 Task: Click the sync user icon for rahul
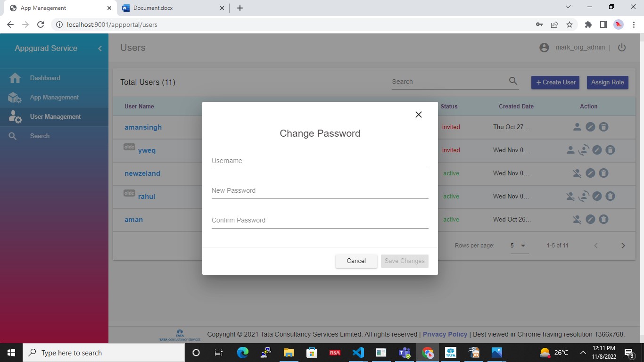click(584, 196)
